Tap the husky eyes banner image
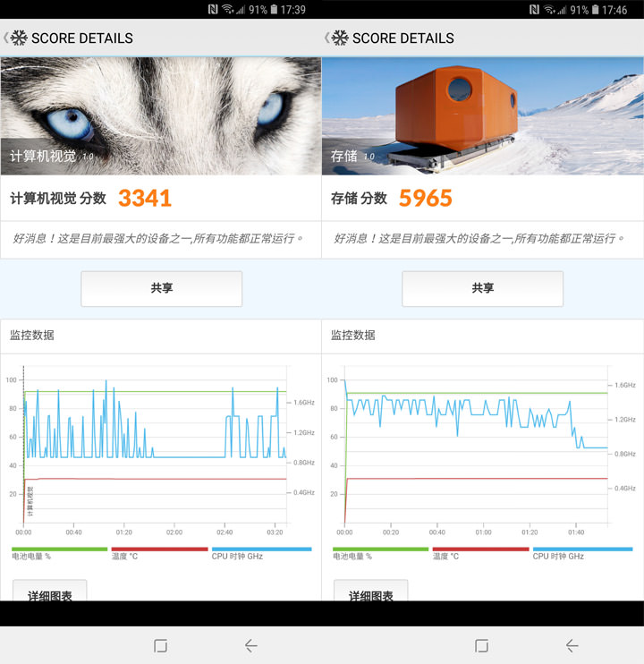The height and width of the screenshot is (664, 644). (161, 115)
